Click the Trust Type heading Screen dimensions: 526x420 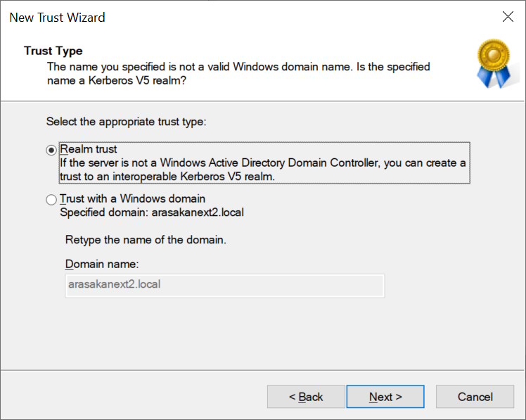click(x=53, y=51)
